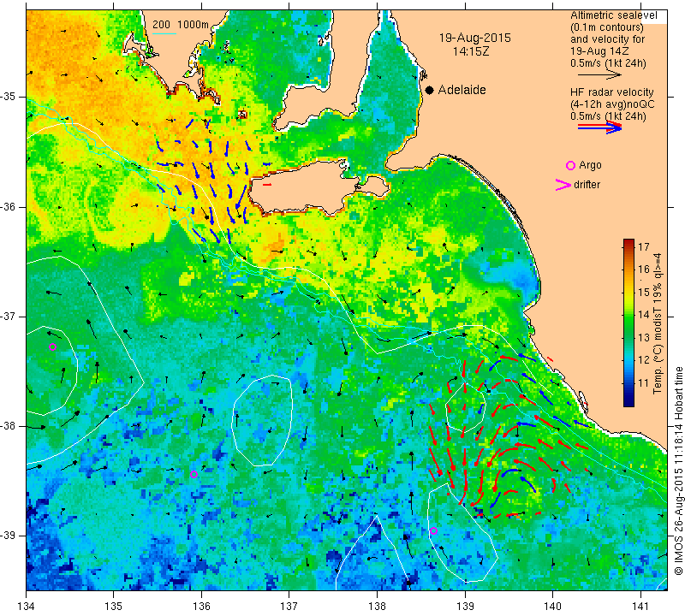Click the cyan bathymetry contour legend line

click(164, 33)
